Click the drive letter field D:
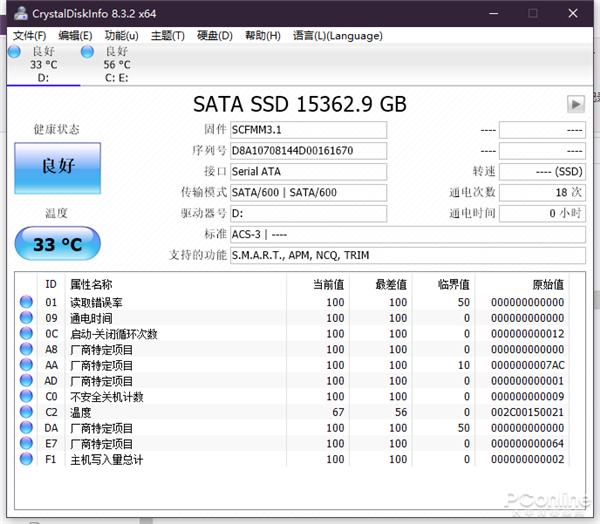The image size is (600, 524). click(308, 214)
